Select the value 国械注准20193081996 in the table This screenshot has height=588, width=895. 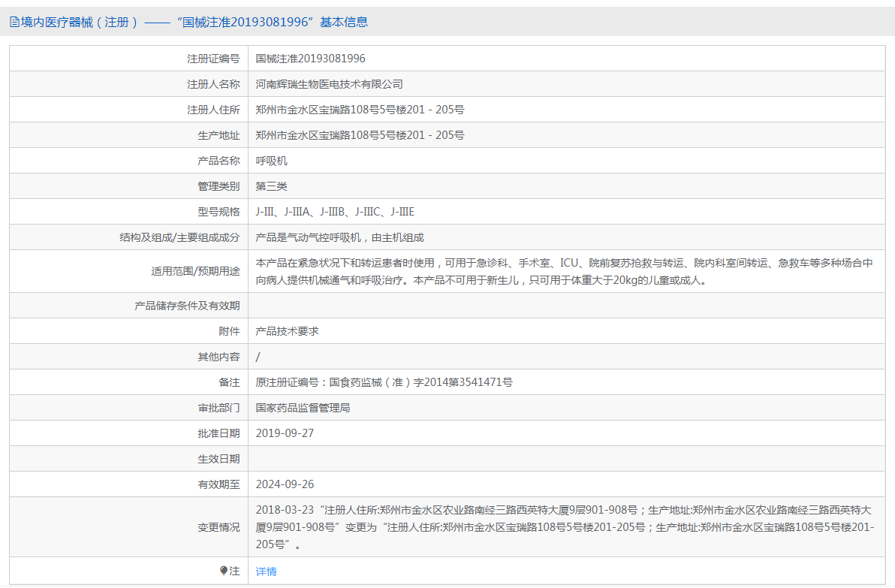311,59
